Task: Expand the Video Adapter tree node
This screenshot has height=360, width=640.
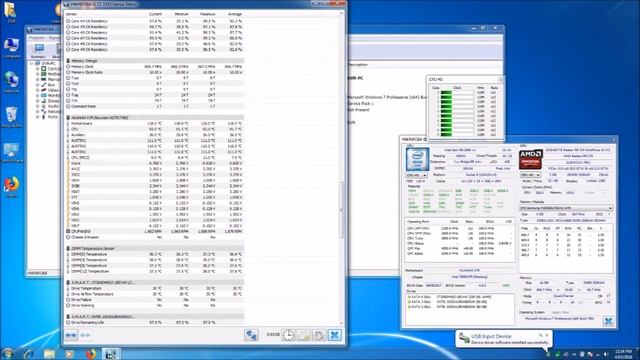Action: (38, 90)
